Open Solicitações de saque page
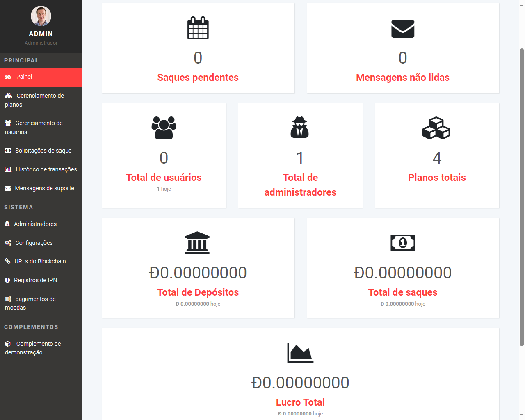This screenshot has width=525, height=420. tap(43, 151)
